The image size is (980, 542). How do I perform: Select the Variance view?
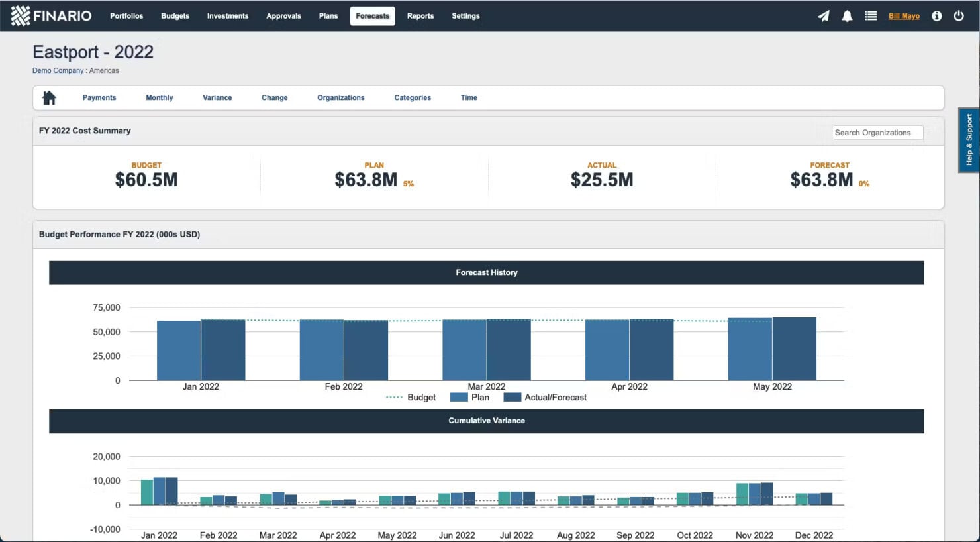point(217,97)
